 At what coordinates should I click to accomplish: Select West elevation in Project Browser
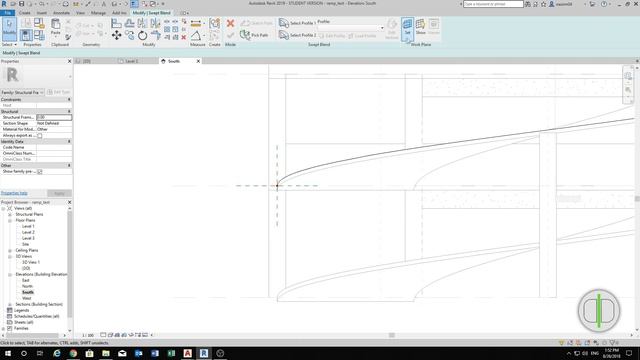[27, 298]
